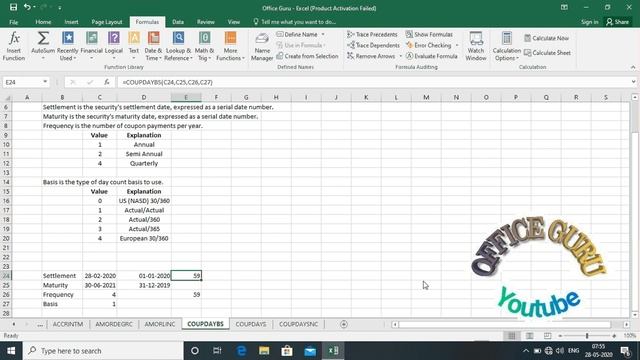Switch to Normal view
This screenshot has width=640, height=360.
(x=511, y=336)
